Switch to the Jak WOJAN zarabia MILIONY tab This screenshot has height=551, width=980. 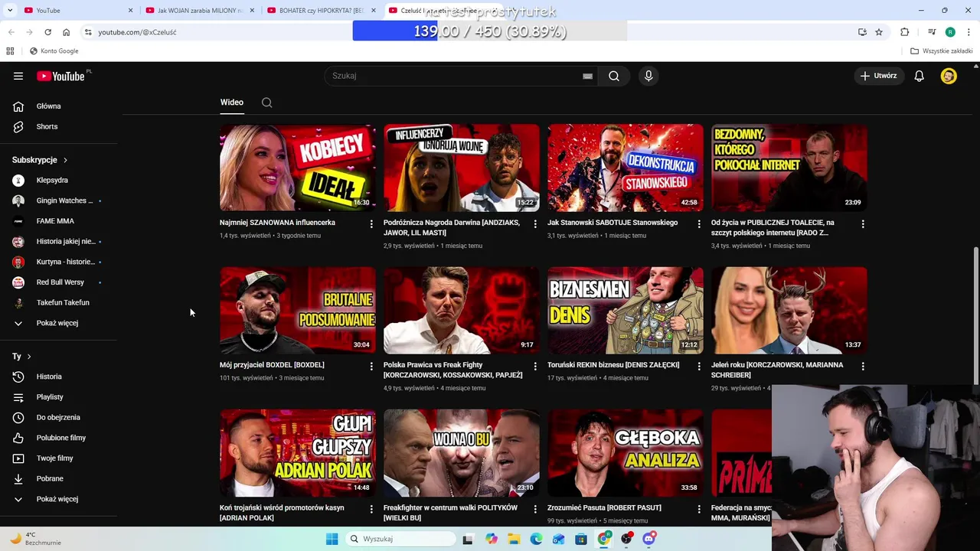pyautogui.click(x=199, y=10)
